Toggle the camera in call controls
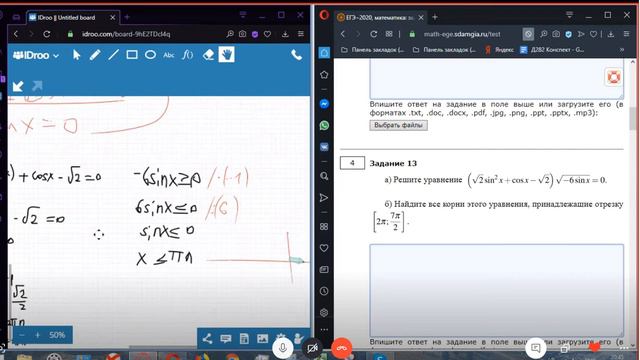This screenshot has height=360, width=640. tap(312, 348)
